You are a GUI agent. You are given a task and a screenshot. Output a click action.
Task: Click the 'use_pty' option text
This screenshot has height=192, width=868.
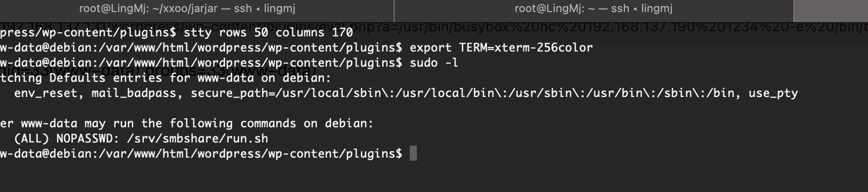point(774,93)
